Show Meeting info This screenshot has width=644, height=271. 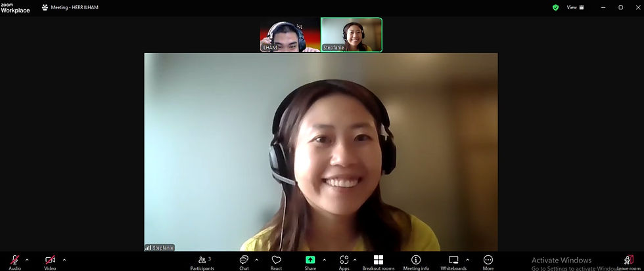click(x=416, y=262)
